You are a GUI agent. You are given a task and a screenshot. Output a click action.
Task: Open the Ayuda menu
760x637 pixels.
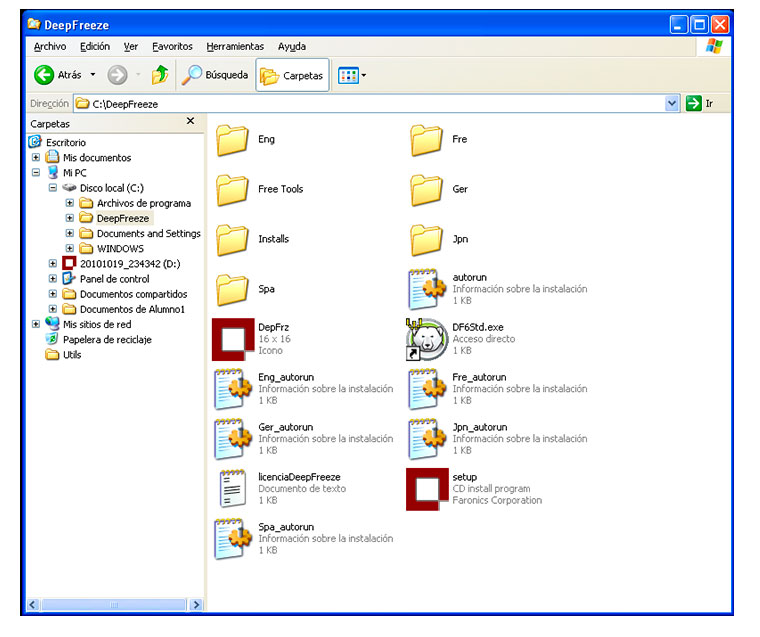coord(292,47)
